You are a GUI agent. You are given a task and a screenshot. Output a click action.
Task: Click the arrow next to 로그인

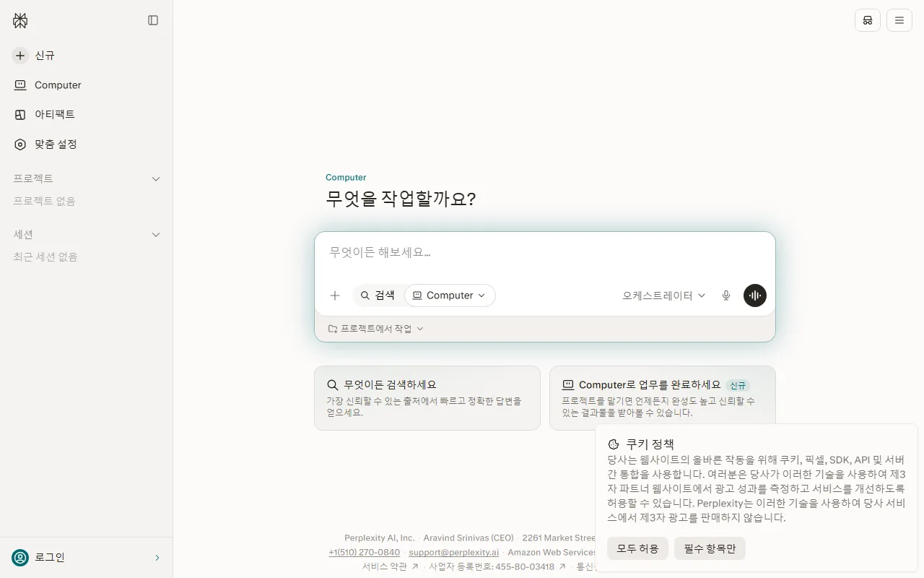click(157, 558)
